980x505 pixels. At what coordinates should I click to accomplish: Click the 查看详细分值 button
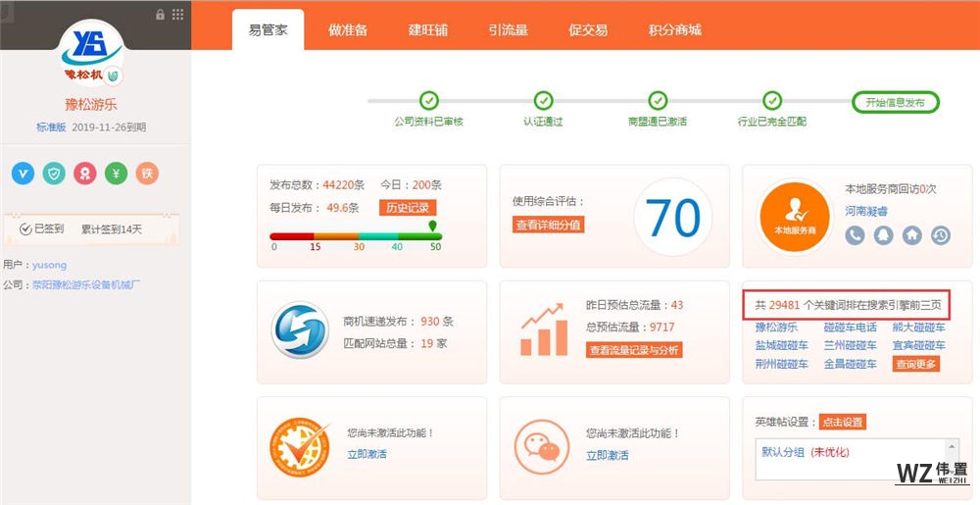coord(549,225)
